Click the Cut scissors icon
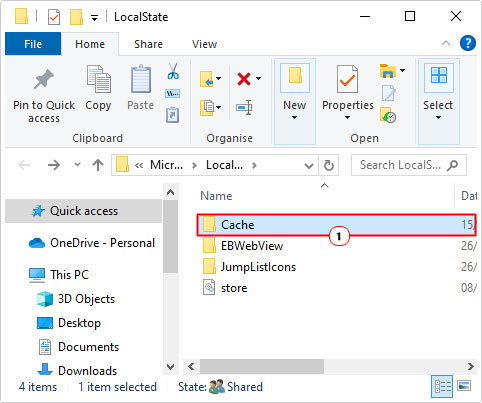 tap(173, 71)
